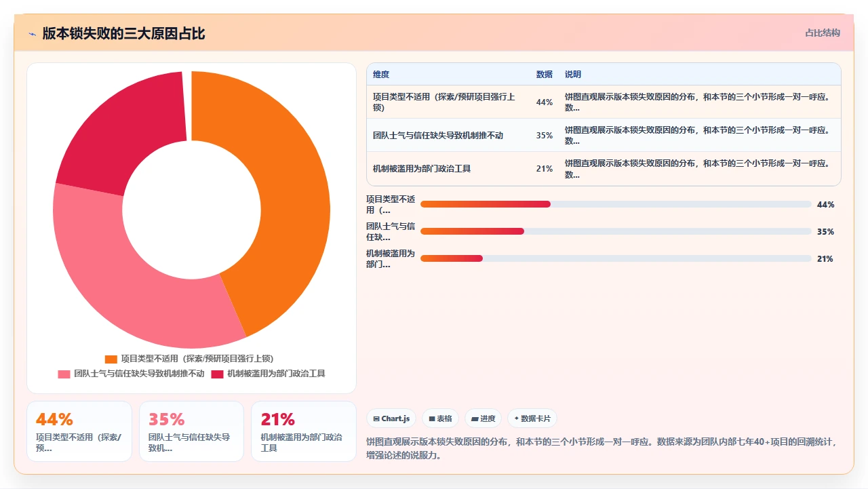Click the 21% progress bar
The width and height of the screenshot is (868, 489).
(x=616, y=258)
